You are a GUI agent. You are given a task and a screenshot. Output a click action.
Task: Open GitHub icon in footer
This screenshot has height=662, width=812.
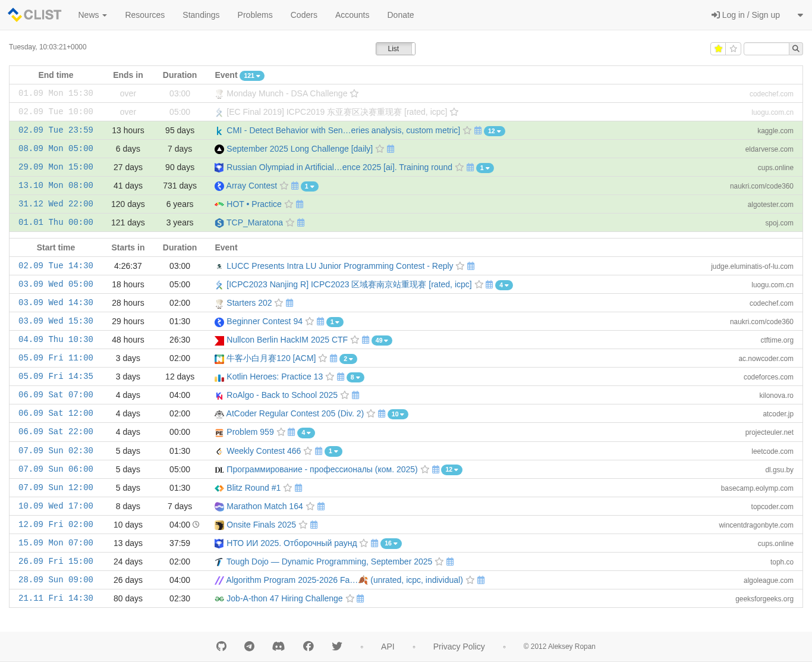click(222, 646)
